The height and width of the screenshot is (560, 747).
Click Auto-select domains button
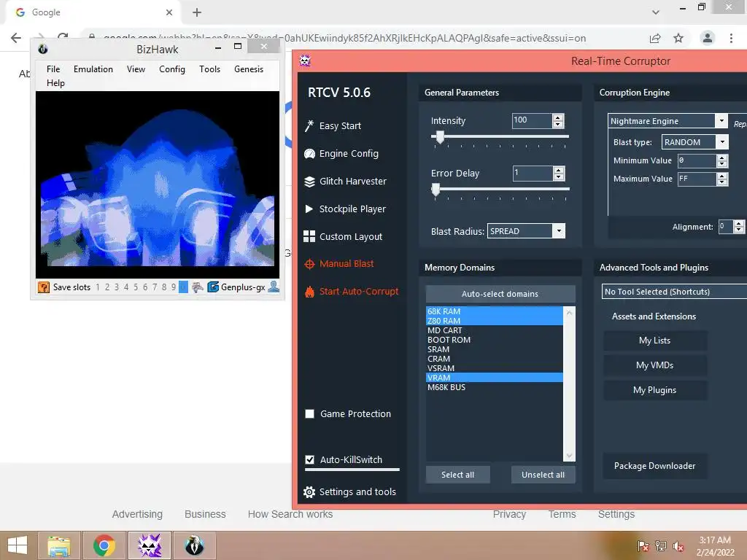(x=500, y=294)
